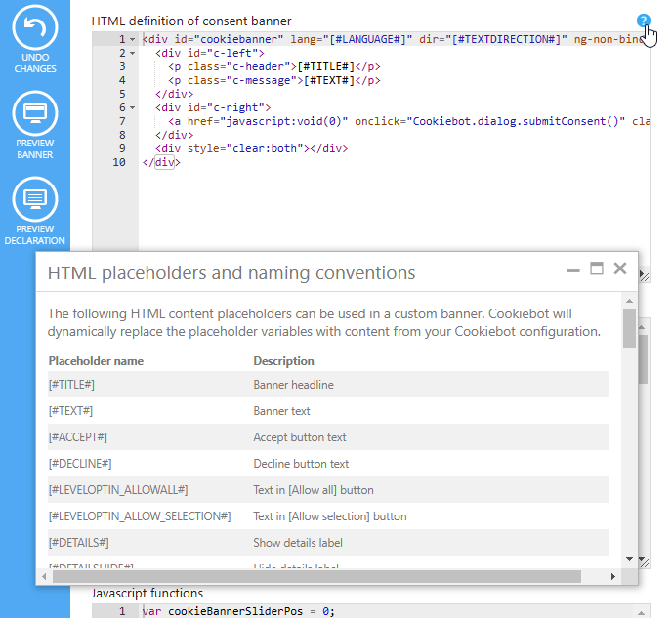Image resolution: width=672 pixels, height=618 pixels.
Task: Click the [#TITLE#] placeholder name cell
Action: coord(71,385)
